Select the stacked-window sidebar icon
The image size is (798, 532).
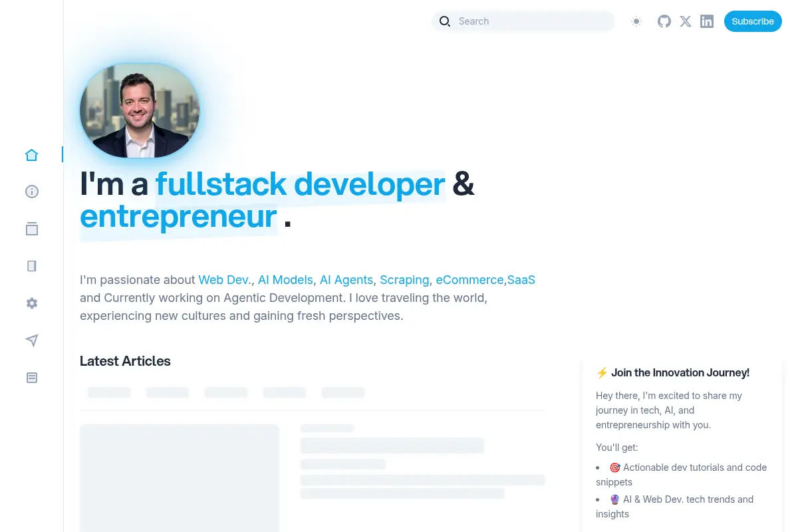click(31, 229)
